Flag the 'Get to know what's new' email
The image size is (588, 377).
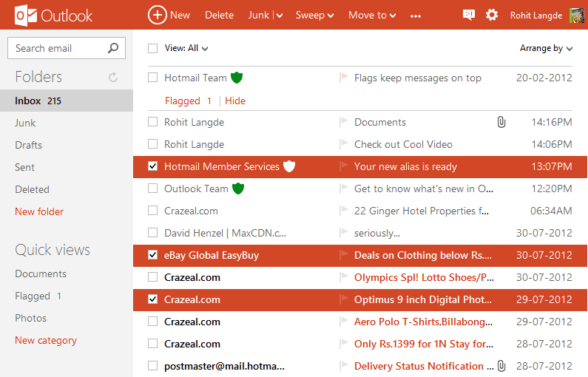click(x=343, y=188)
